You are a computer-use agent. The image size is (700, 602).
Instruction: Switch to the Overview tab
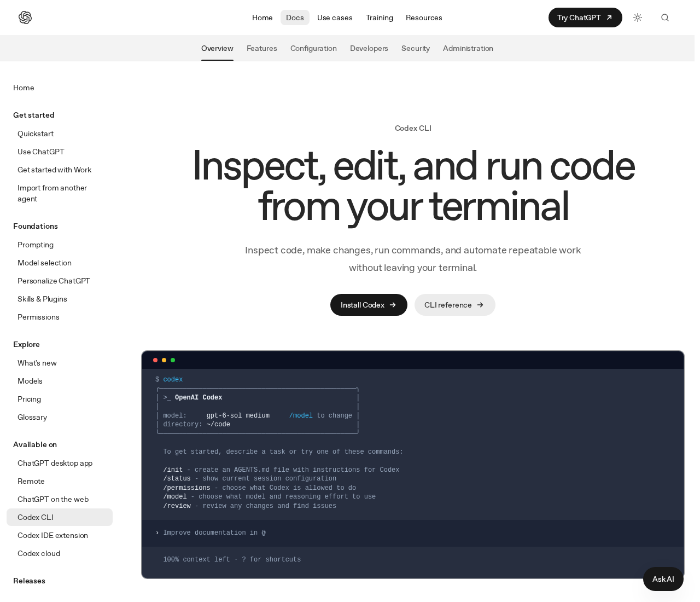pos(217,48)
